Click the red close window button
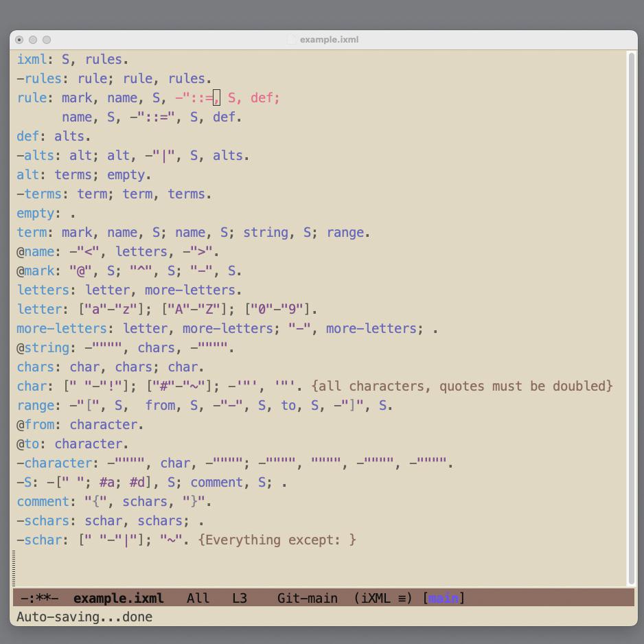 pyautogui.click(x=19, y=40)
